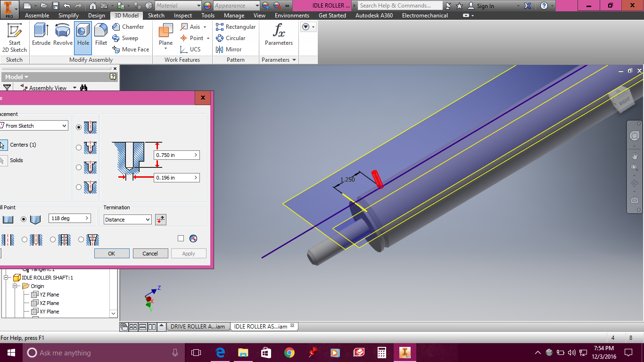The image size is (644, 362).
Task: Start a Rectangular pattern
Action: point(236,27)
